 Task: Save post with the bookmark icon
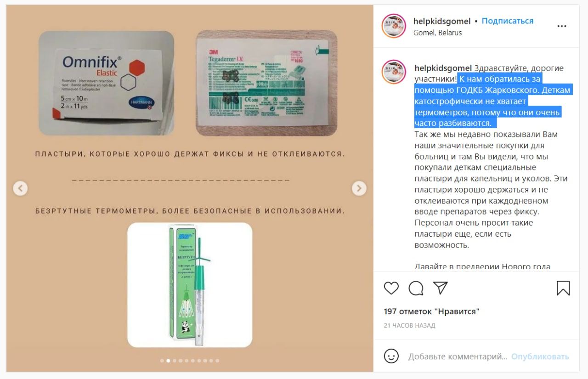pyautogui.click(x=563, y=288)
